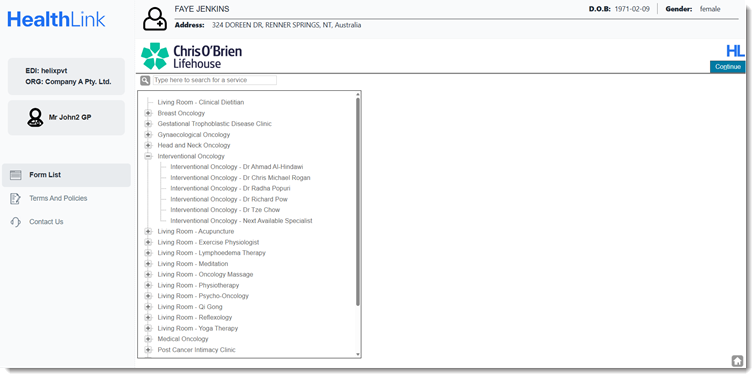Viewport: 754px width, 375px height.
Task: Click the scrollbar up arrow
Action: 357,94
